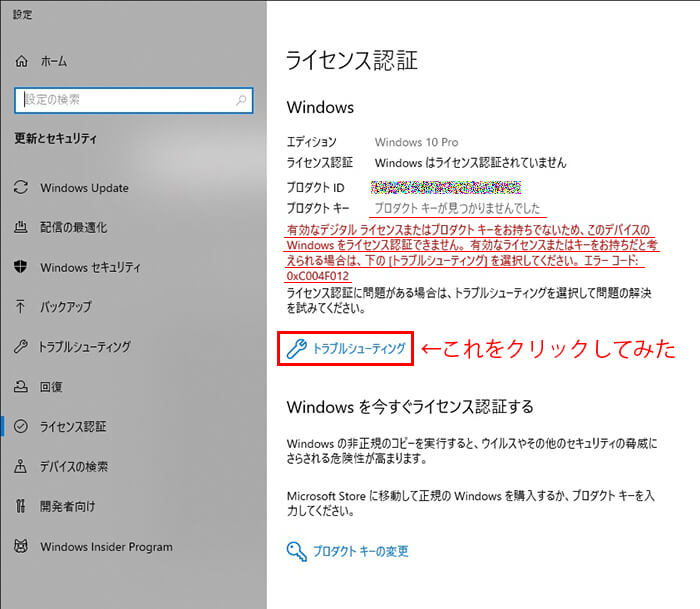Click the バックアップ upload arrow icon
The width and height of the screenshot is (700, 609).
(x=21, y=306)
